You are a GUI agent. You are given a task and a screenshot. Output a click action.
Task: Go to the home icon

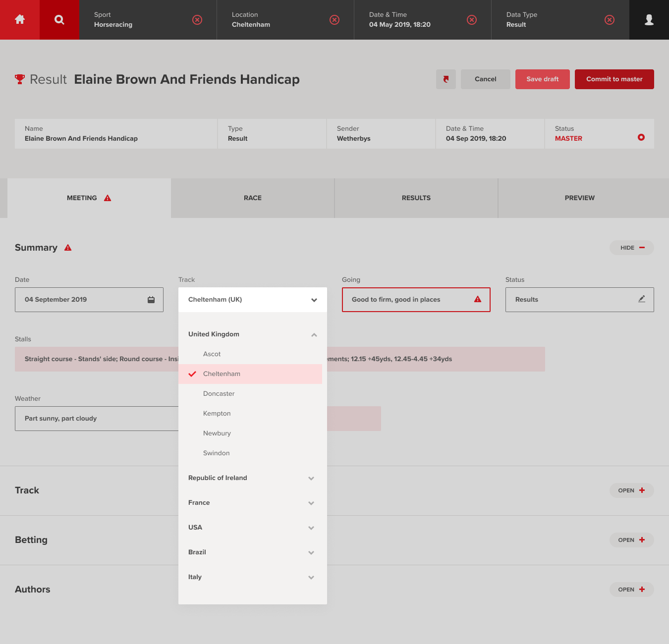tap(20, 20)
